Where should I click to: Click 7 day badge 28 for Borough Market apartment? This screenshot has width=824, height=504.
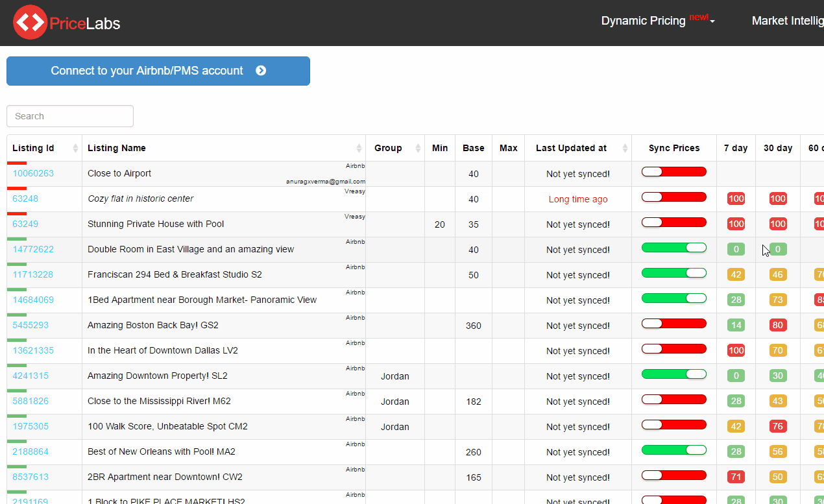(736, 300)
